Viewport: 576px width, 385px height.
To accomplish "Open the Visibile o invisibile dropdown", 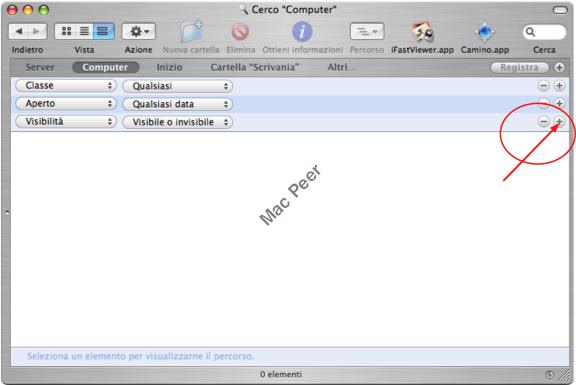I will tap(177, 122).
